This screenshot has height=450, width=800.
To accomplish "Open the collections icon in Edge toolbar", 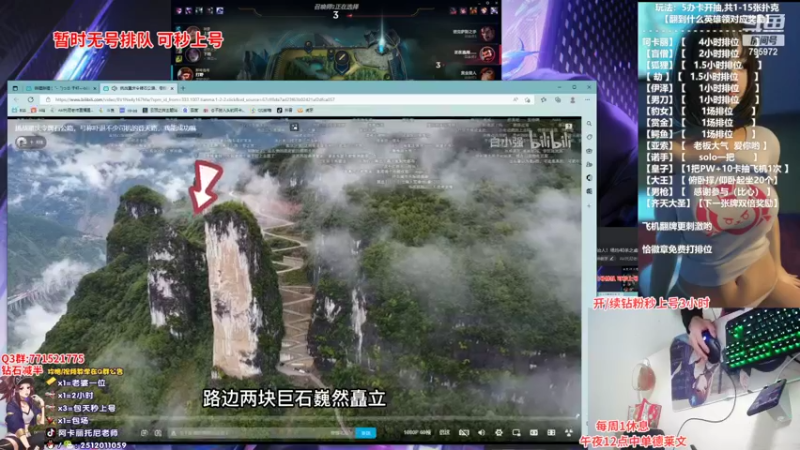I will (558, 99).
